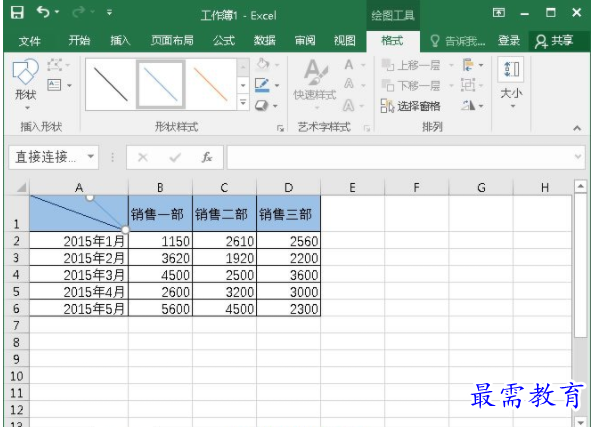The height and width of the screenshot is (427, 592).
Task: Choose the blue line shape style
Action: [x=161, y=85]
